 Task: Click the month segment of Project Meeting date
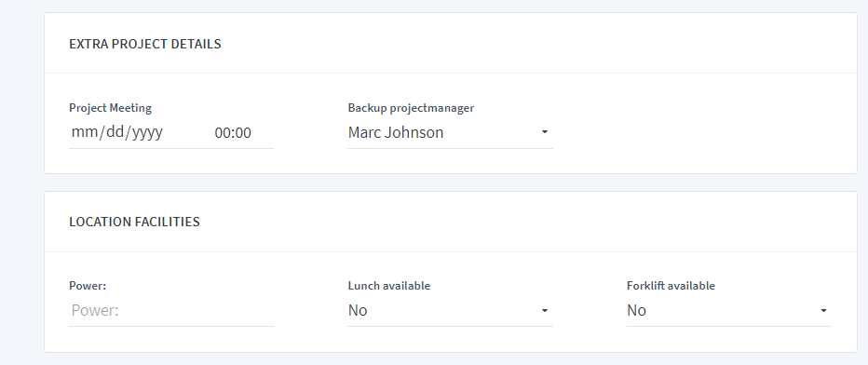(x=84, y=133)
